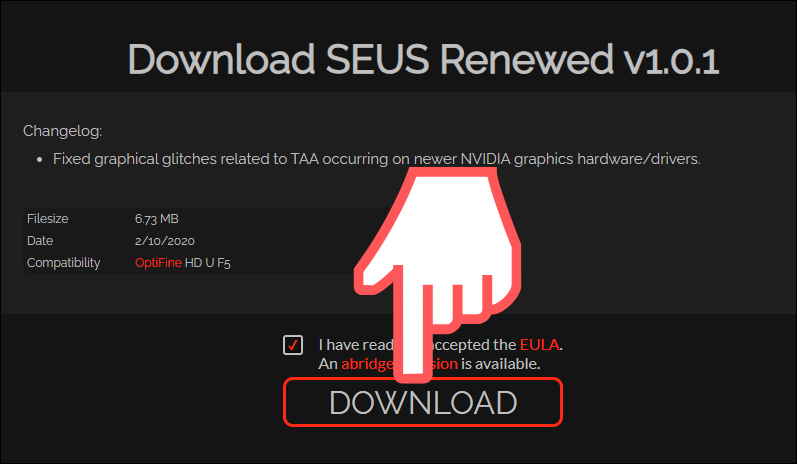Click the Changelog label
Viewport: 797px width, 464px height.
pyautogui.click(x=63, y=131)
